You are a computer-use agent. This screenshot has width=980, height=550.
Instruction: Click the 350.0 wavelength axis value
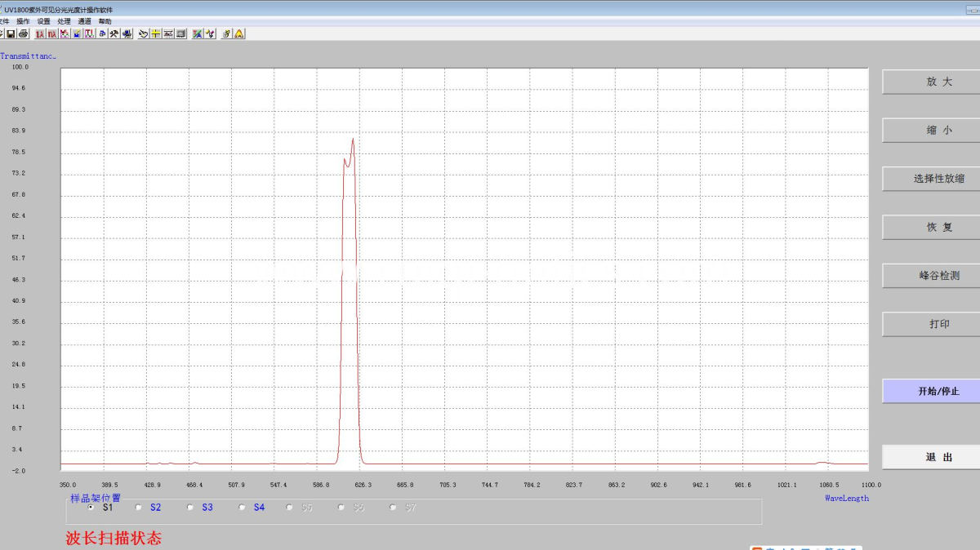click(68, 485)
